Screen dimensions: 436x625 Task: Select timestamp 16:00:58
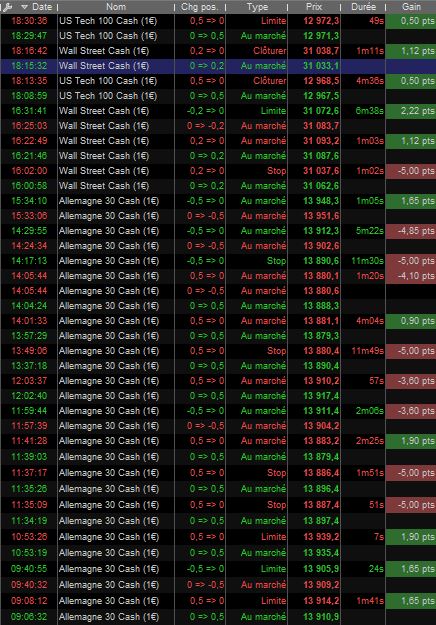pyautogui.click(x=29, y=186)
